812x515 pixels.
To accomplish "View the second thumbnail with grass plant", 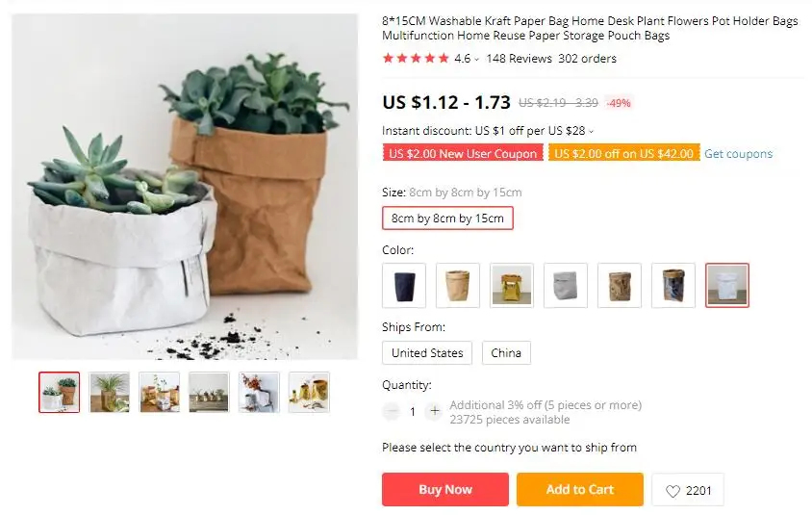I will (110, 392).
